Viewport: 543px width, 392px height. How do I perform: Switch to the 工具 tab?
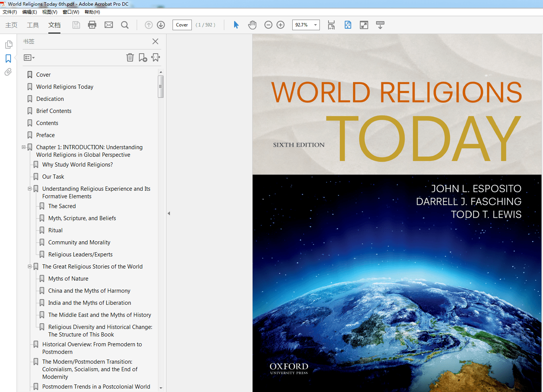pyautogui.click(x=32, y=25)
